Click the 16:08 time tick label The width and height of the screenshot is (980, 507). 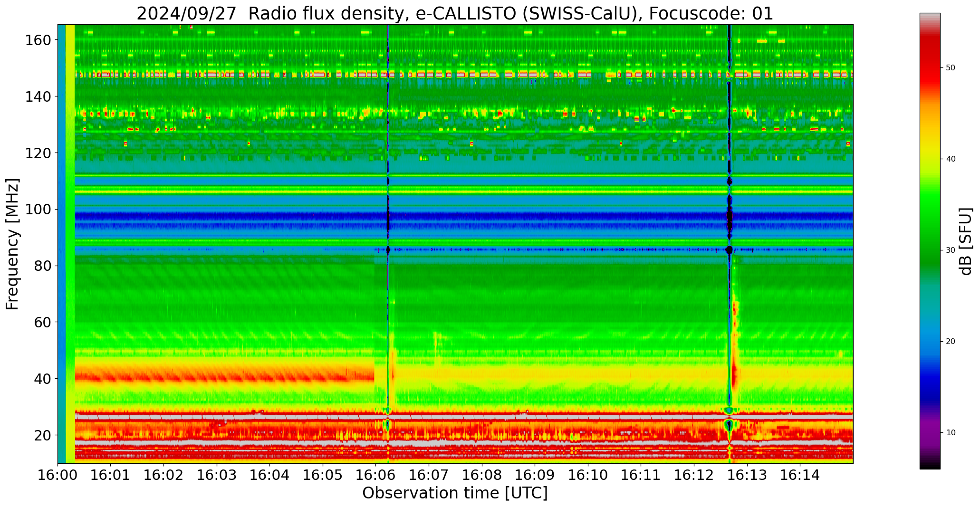pyautogui.click(x=482, y=475)
